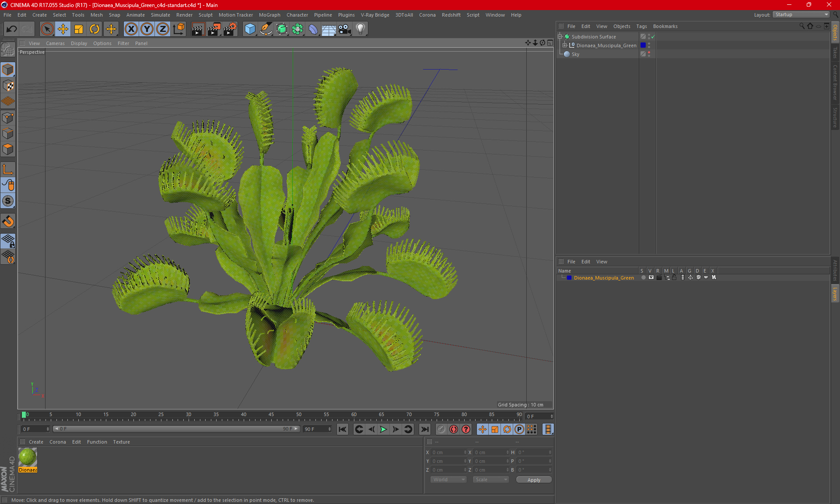Viewport: 840px width, 504px height.
Task: Open the World coordinate dropdown
Action: (x=448, y=479)
